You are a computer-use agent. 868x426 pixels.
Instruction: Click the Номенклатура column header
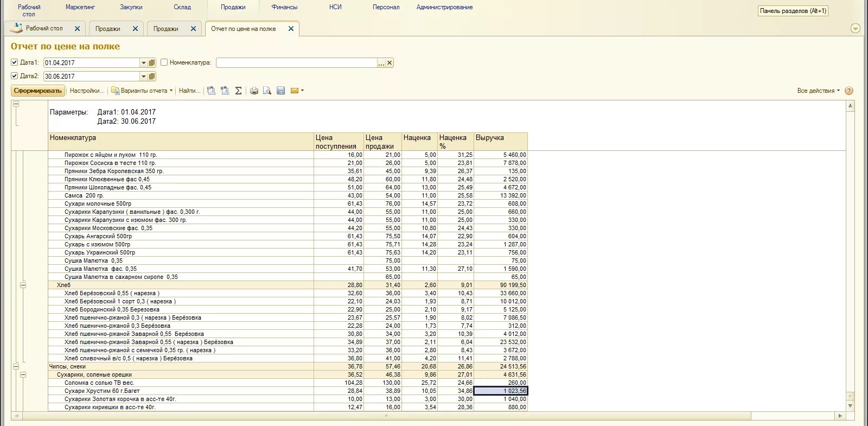pyautogui.click(x=181, y=142)
